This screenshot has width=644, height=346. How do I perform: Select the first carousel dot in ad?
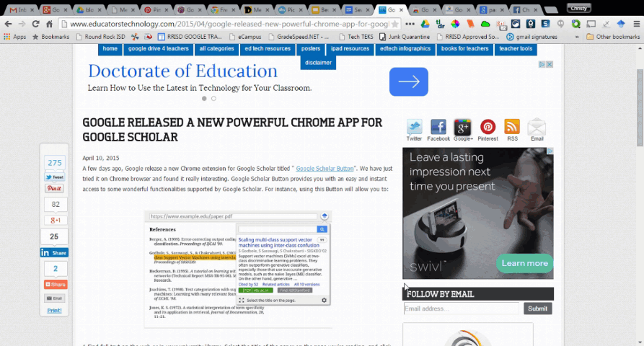[x=204, y=99]
